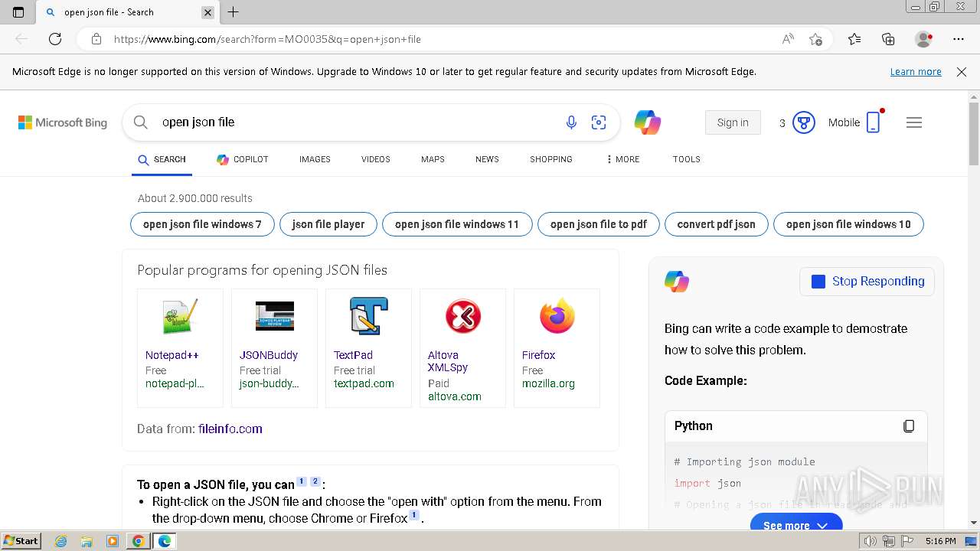Click the page vertical scrollbar thumb
The height and width of the screenshot is (551, 980).
[x=974, y=134]
